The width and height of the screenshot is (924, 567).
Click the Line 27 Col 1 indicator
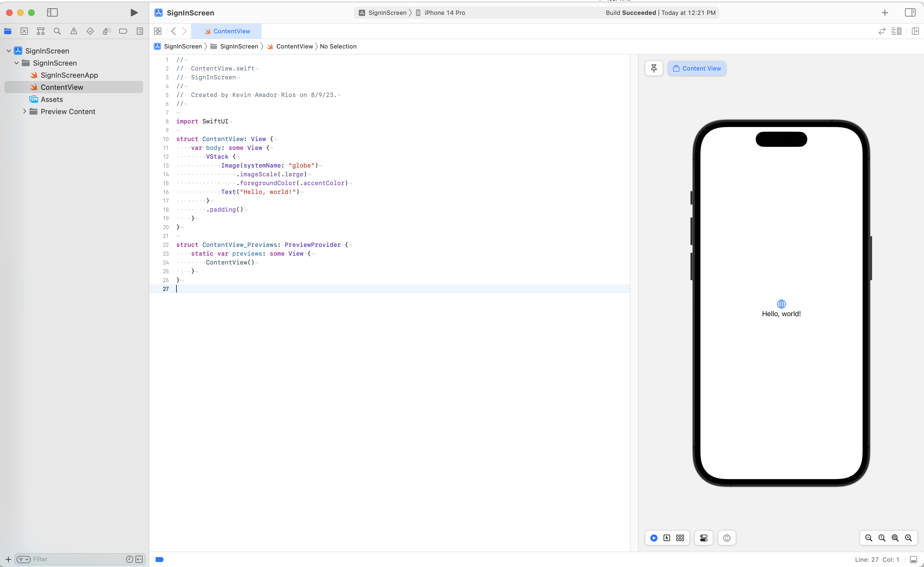pos(877,560)
